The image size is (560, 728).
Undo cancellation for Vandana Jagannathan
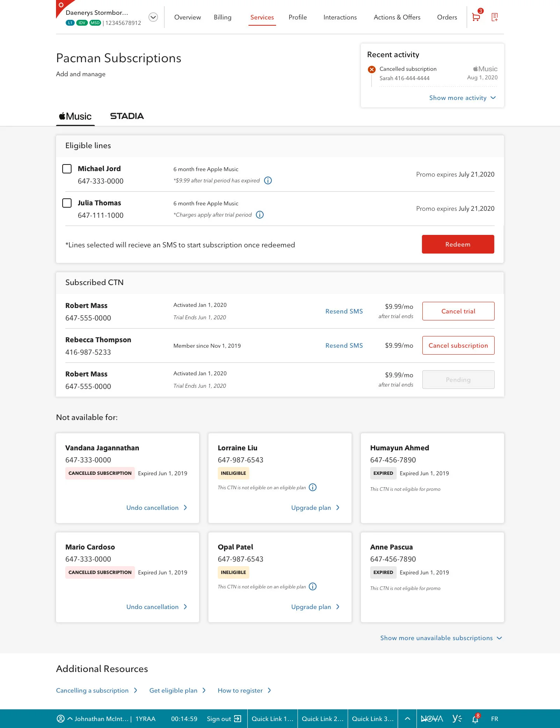point(157,507)
